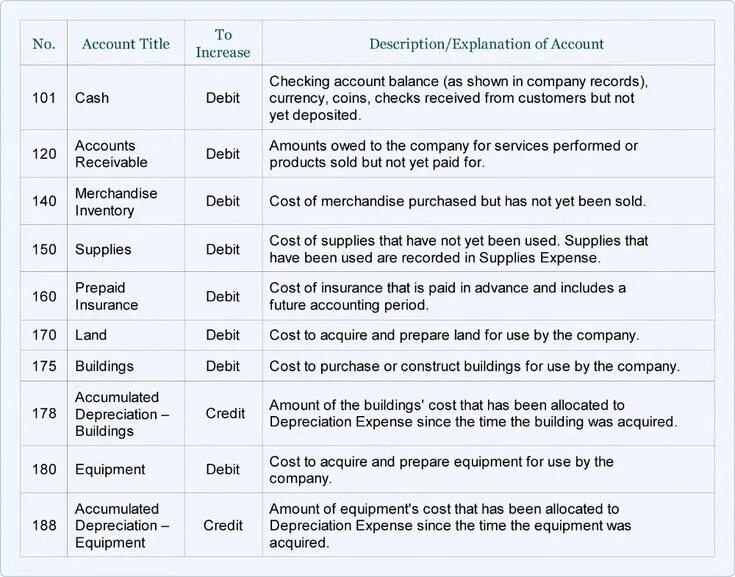The image size is (735, 577).
Task: Select 'Accounts Receivable' account title
Action: [111, 154]
